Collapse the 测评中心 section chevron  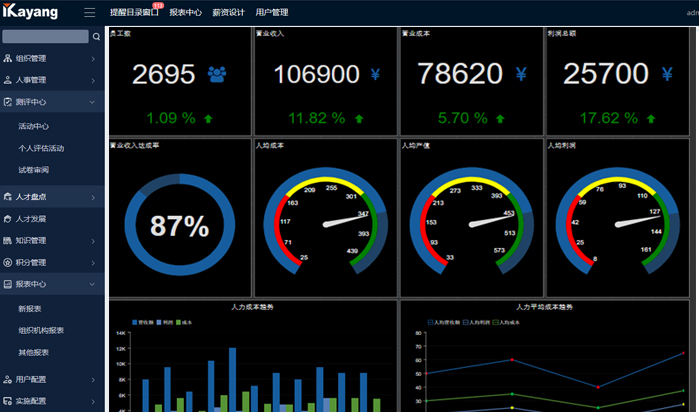(93, 102)
